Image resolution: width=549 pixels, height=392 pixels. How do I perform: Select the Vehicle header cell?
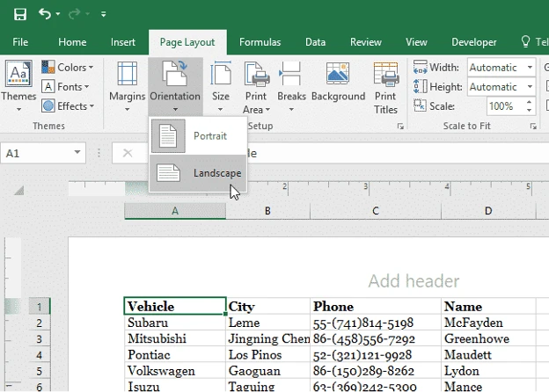coord(175,307)
